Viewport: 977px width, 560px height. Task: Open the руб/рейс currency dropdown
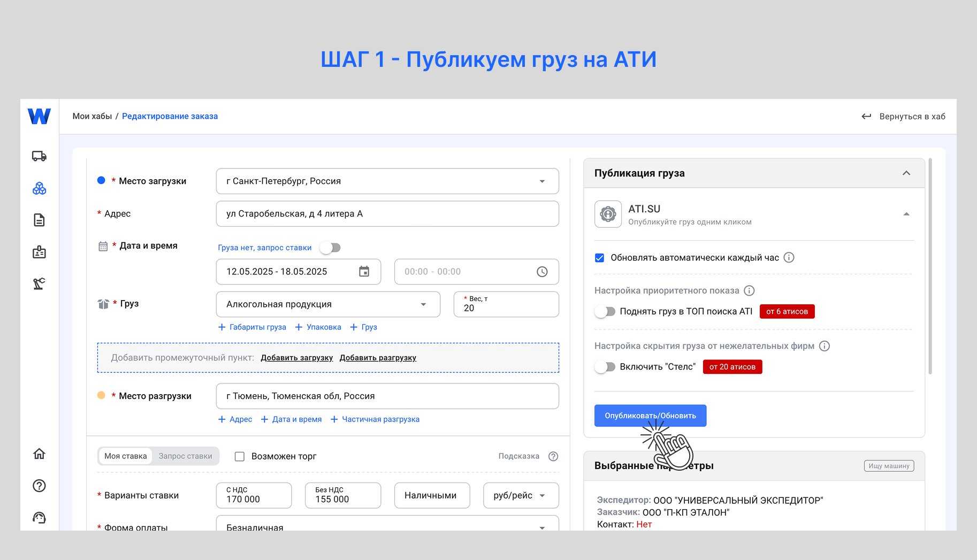(521, 495)
